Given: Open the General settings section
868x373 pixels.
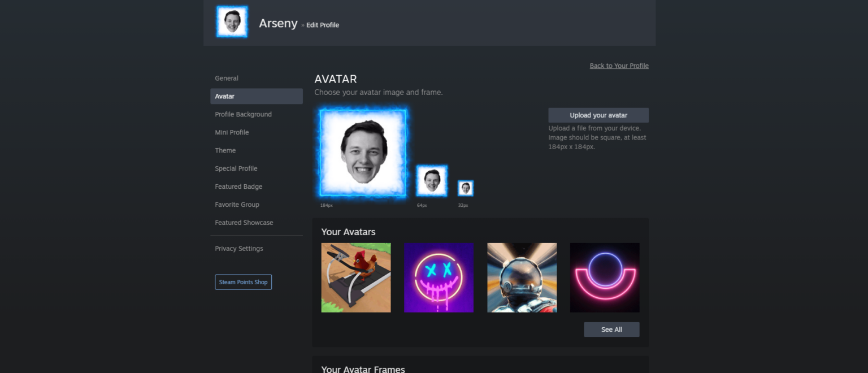Looking at the screenshot, I should click(x=227, y=78).
